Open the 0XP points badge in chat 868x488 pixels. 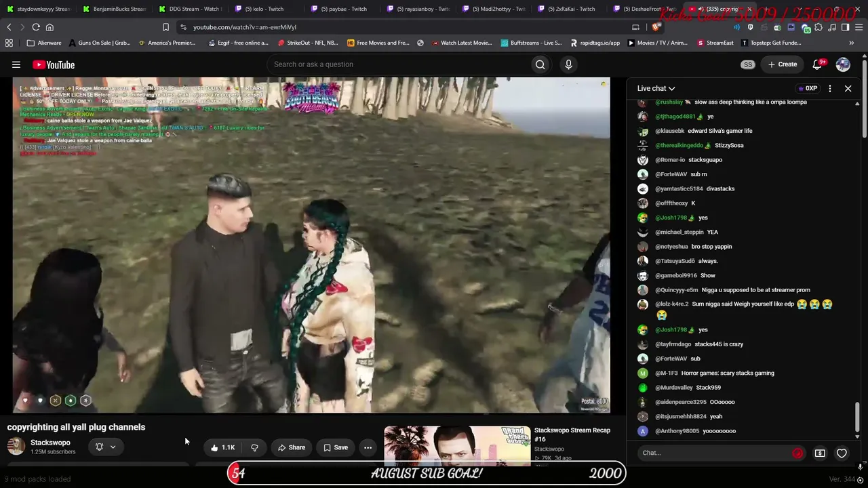click(807, 88)
